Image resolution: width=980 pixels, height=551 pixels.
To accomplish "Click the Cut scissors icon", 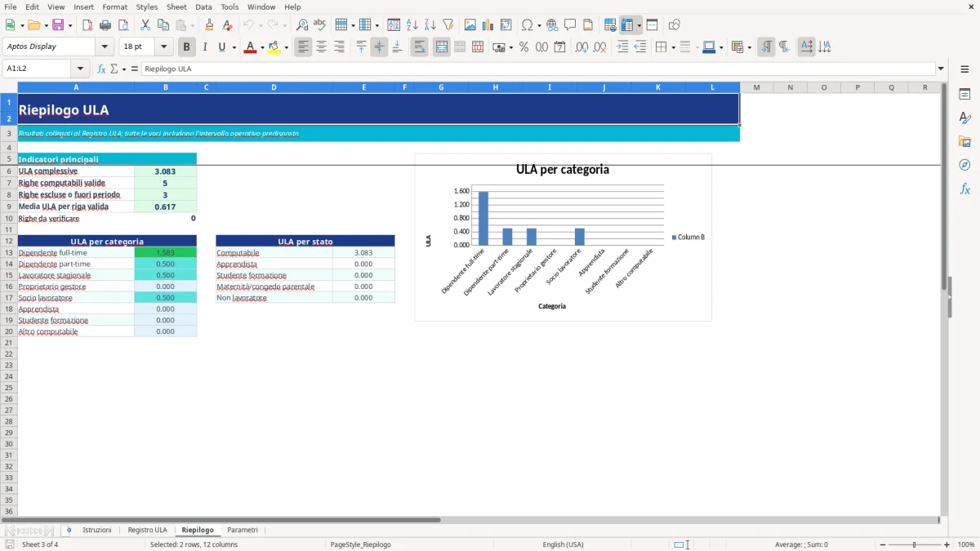I will (x=145, y=24).
